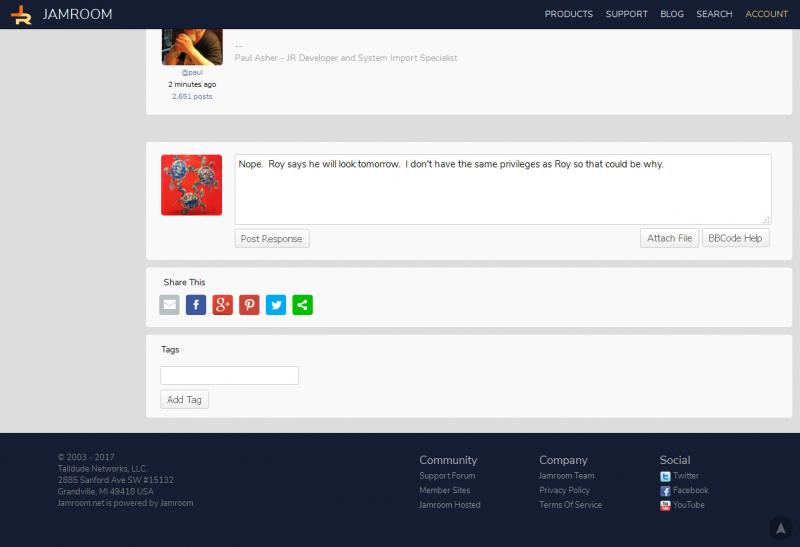Open the Account menu
This screenshot has height=547, width=800.
point(766,14)
